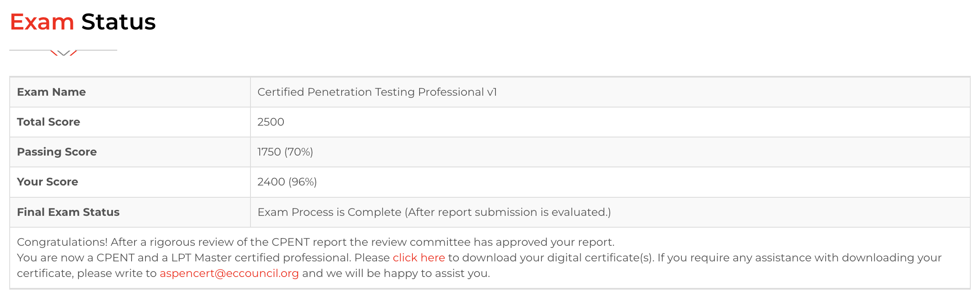
Task: Click the red word Exam in heading
Action: click(42, 22)
